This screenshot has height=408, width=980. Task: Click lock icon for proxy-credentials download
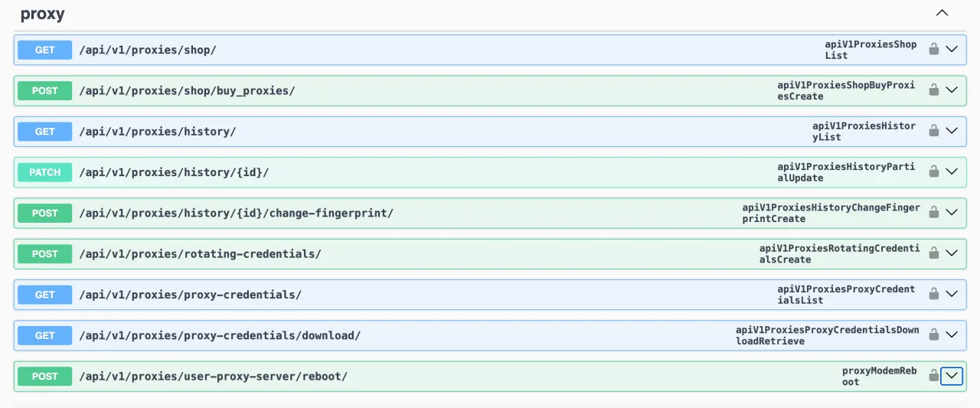click(x=933, y=335)
